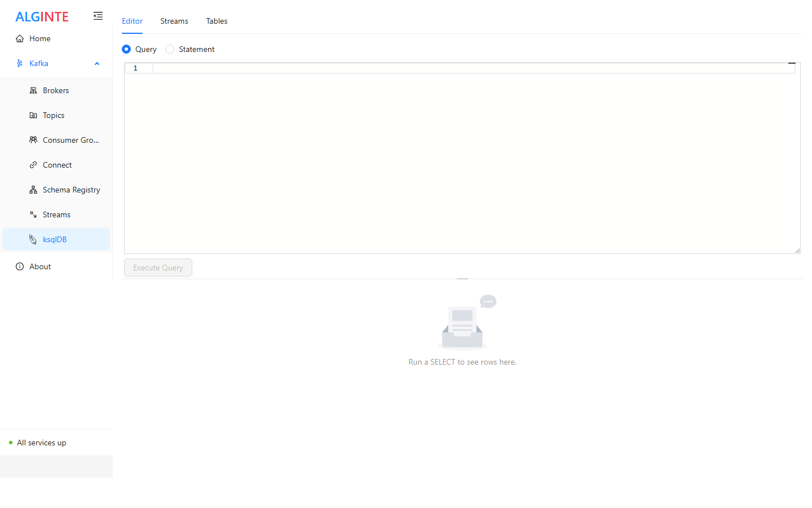Viewport: 812px width, 508px height.
Task: Click 'Run a SELECT to see rows here.' text
Action: (x=462, y=362)
